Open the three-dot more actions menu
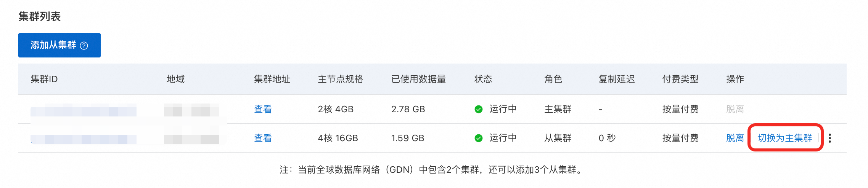The height and width of the screenshot is (188, 868). [x=830, y=138]
